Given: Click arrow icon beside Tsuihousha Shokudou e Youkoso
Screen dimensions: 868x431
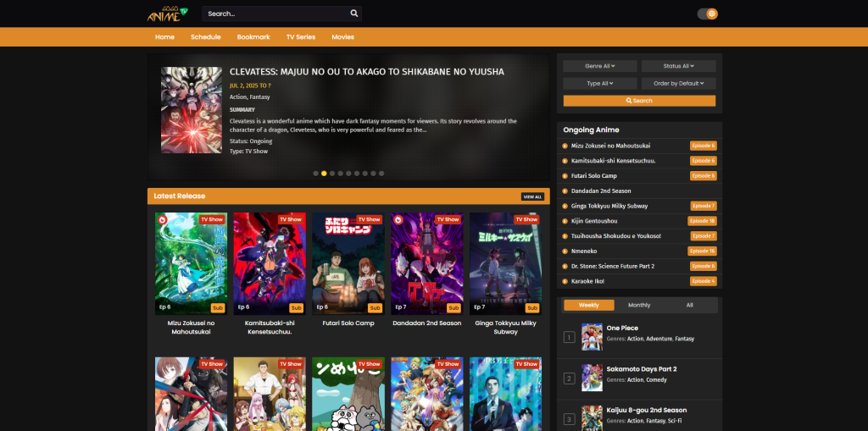Looking at the screenshot, I should (x=565, y=236).
